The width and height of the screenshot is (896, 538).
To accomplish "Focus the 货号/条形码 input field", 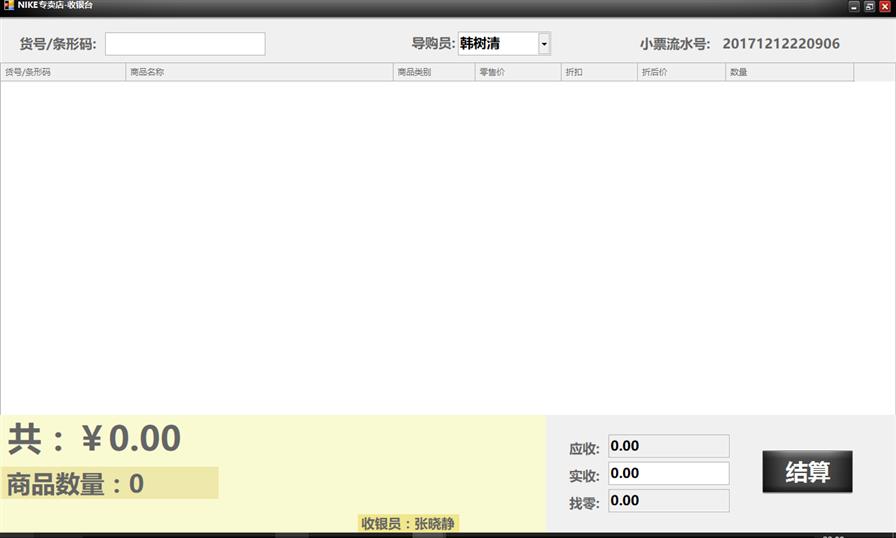I will point(185,44).
